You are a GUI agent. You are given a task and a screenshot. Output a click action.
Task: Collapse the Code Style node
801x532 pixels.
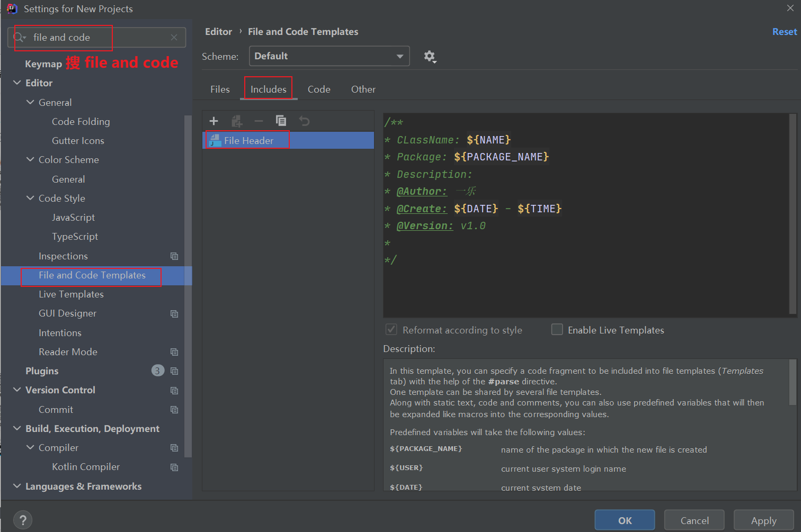click(30, 198)
